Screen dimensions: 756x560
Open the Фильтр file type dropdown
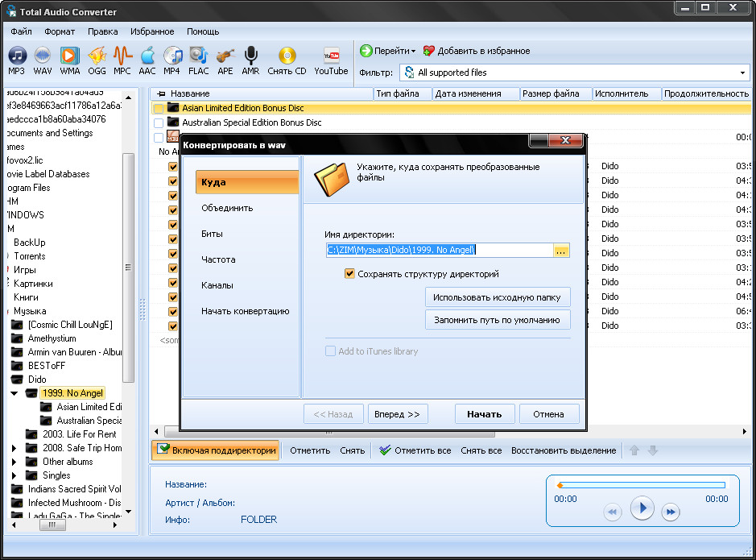tap(743, 73)
